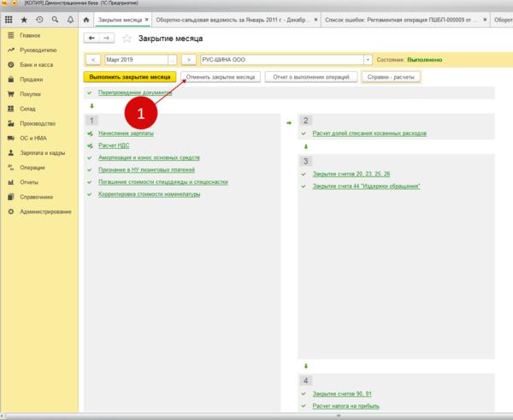Add Закрытие месяца to favorites star
Image resolution: width=513 pixels, height=420 pixels.
(127, 38)
